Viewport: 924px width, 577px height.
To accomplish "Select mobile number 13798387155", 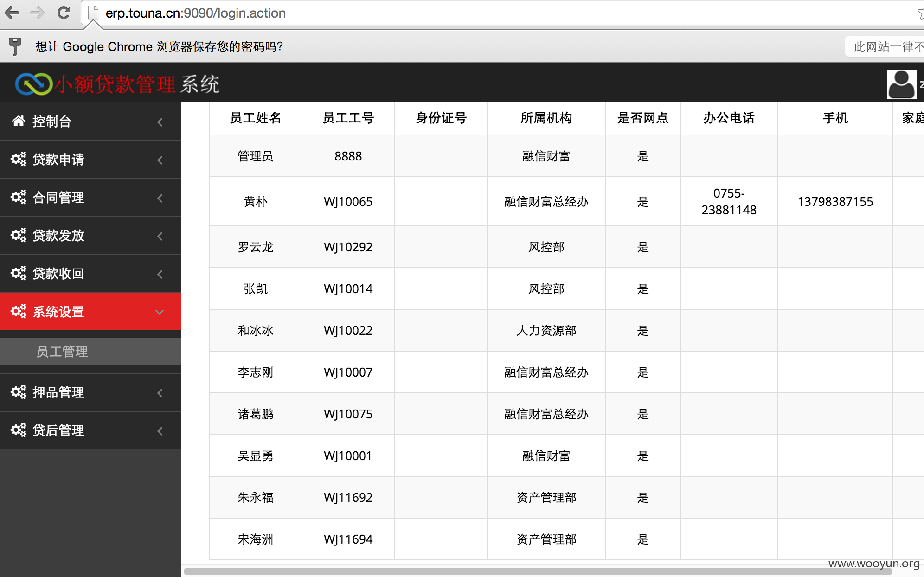I will click(x=835, y=202).
